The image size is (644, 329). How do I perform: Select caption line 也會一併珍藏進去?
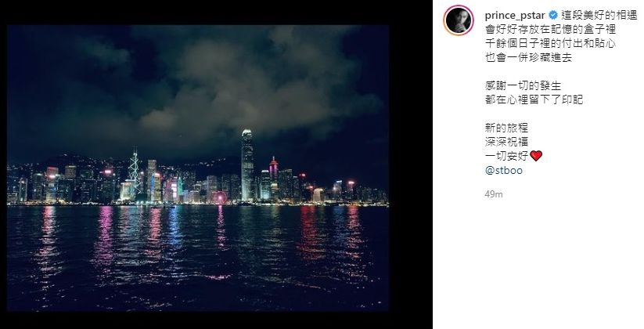[529, 58]
